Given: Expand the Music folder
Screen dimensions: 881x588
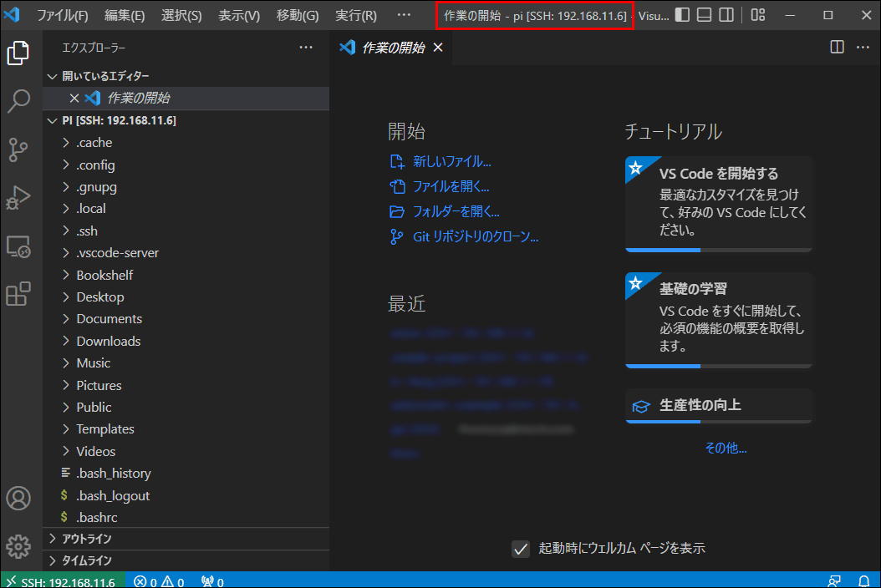Looking at the screenshot, I should point(186,362).
